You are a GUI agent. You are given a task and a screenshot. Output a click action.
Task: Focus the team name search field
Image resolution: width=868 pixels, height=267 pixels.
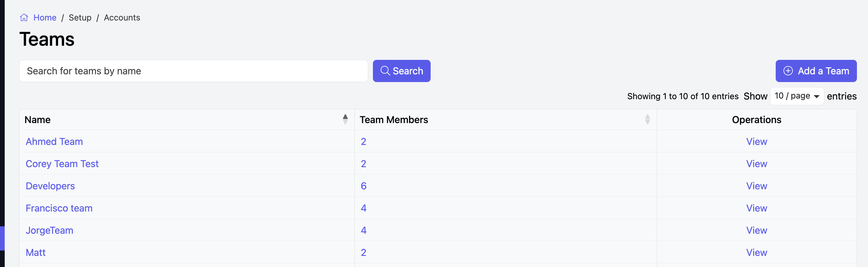coord(193,71)
